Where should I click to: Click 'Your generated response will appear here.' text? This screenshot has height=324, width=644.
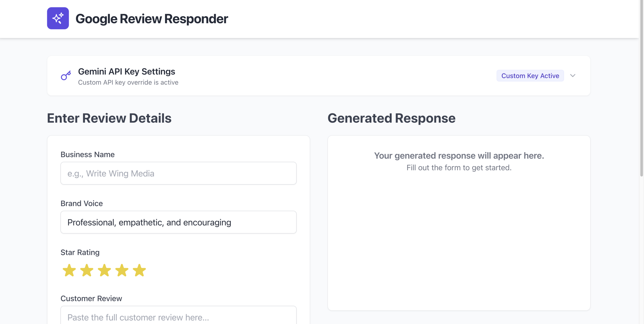pyautogui.click(x=459, y=156)
